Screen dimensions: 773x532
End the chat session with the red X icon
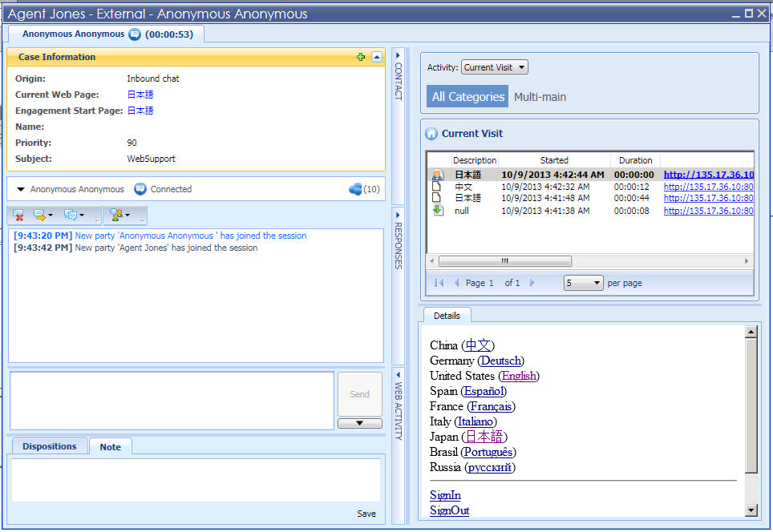[x=18, y=216]
